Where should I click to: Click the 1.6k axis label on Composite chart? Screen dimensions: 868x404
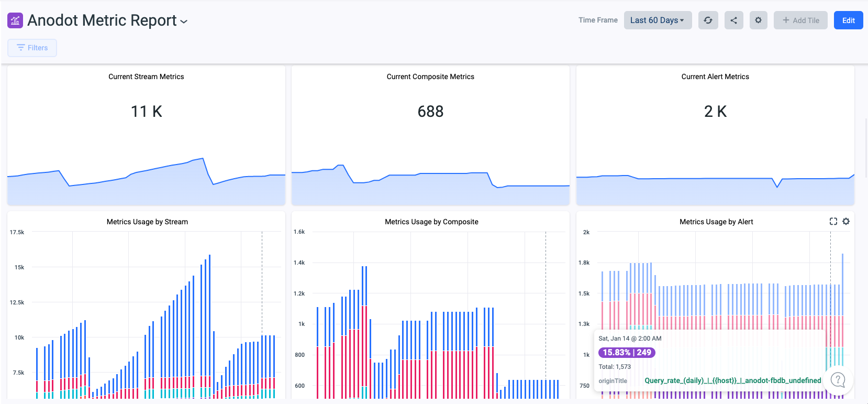click(x=299, y=232)
